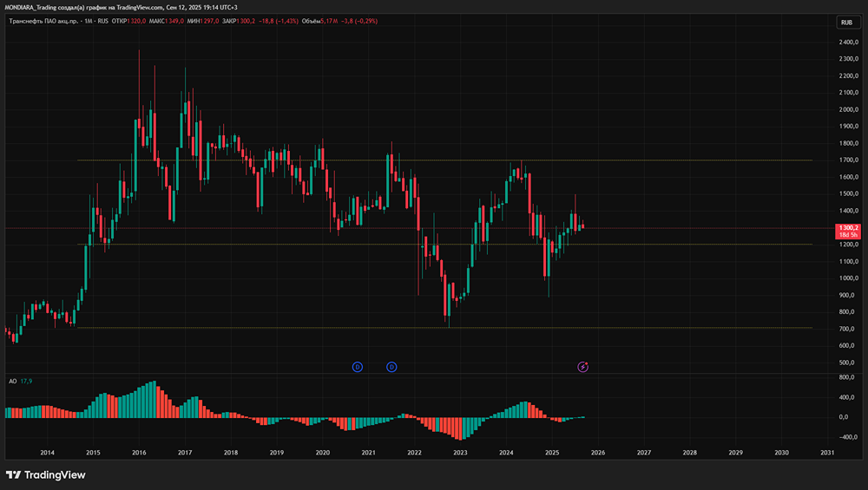Click the Объём 5,17M volume value
This screenshot has height=490, width=868.
tap(319, 21)
